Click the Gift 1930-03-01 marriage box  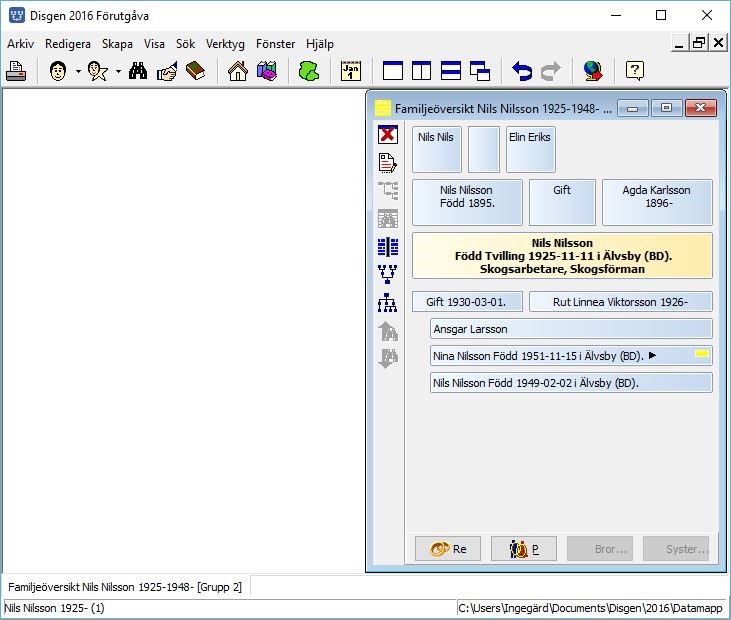coord(467,302)
